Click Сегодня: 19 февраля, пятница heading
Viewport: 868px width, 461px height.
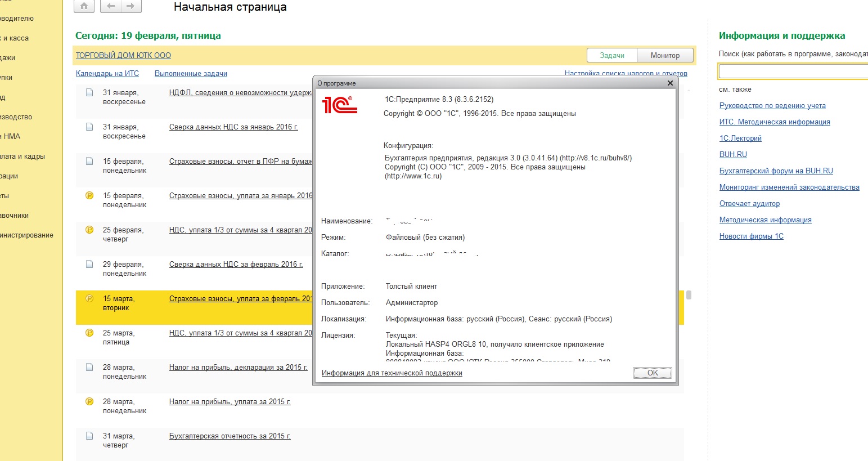(148, 35)
